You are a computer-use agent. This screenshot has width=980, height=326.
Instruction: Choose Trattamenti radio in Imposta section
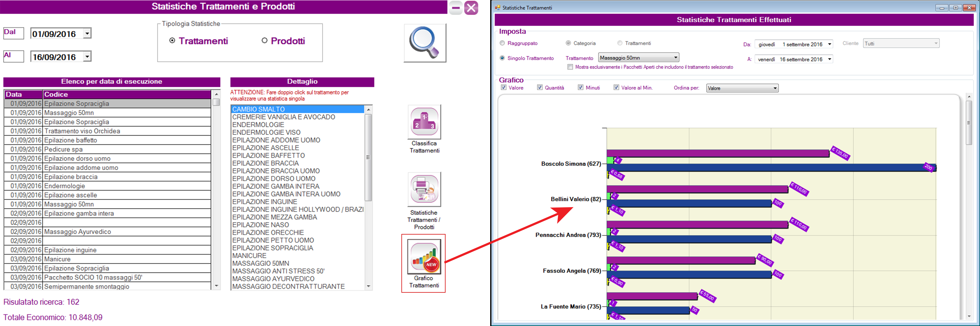620,43
